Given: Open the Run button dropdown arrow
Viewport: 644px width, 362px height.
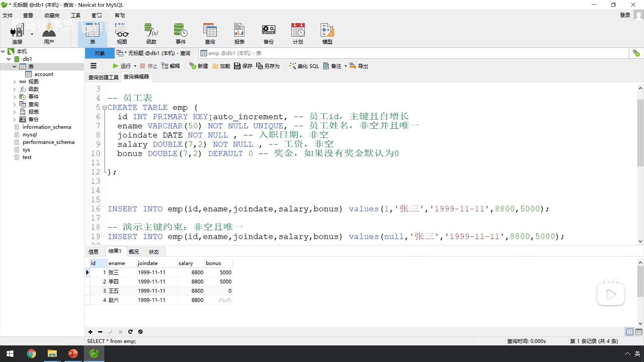Looking at the screenshot, I should [135, 66].
